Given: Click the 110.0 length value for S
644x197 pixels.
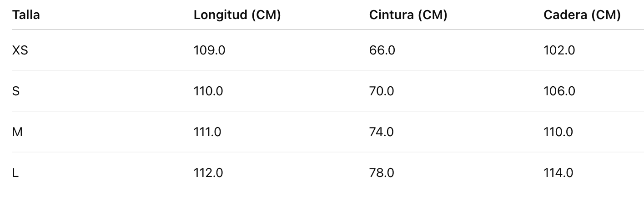Looking at the screenshot, I should pos(208,91).
